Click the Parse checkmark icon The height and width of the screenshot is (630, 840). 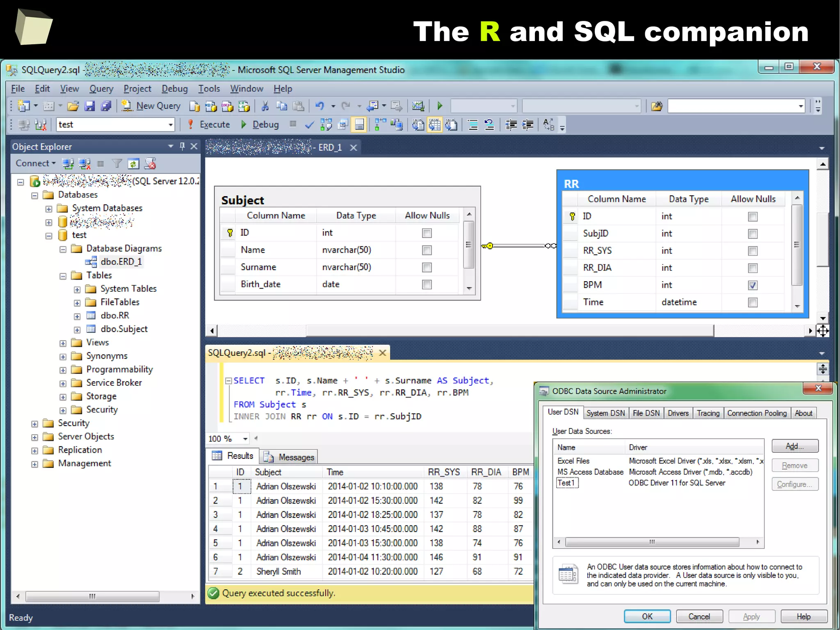pyautogui.click(x=310, y=125)
